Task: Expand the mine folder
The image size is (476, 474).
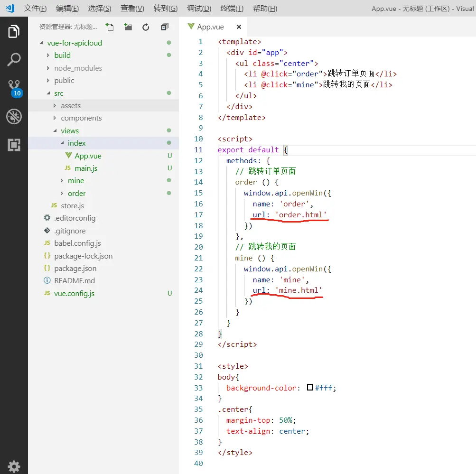Action: pos(62,181)
